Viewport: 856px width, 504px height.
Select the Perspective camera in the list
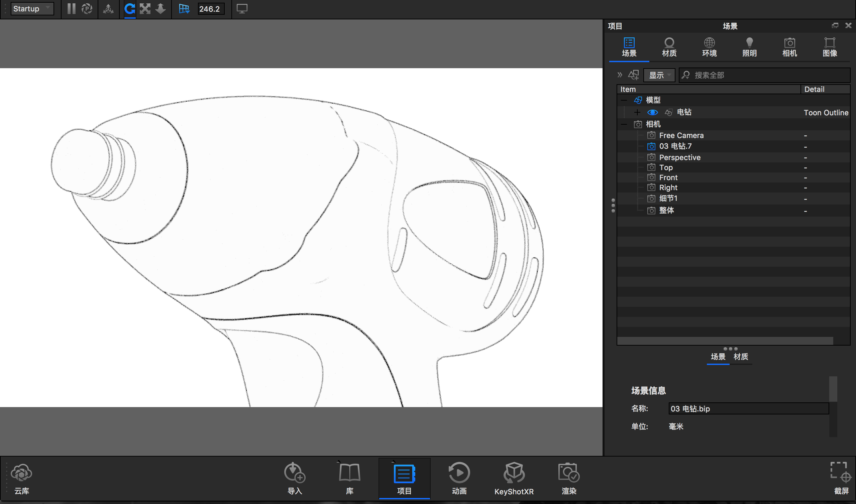coord(679,157)
